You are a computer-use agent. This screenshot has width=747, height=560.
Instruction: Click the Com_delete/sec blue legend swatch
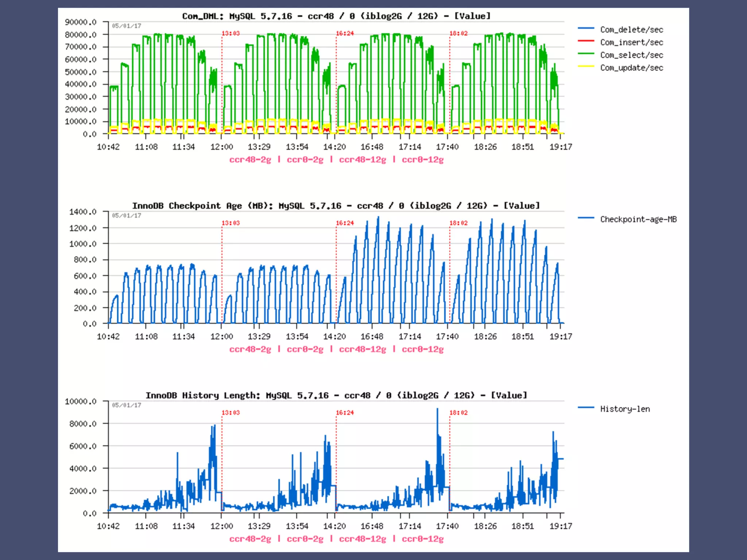586,28
